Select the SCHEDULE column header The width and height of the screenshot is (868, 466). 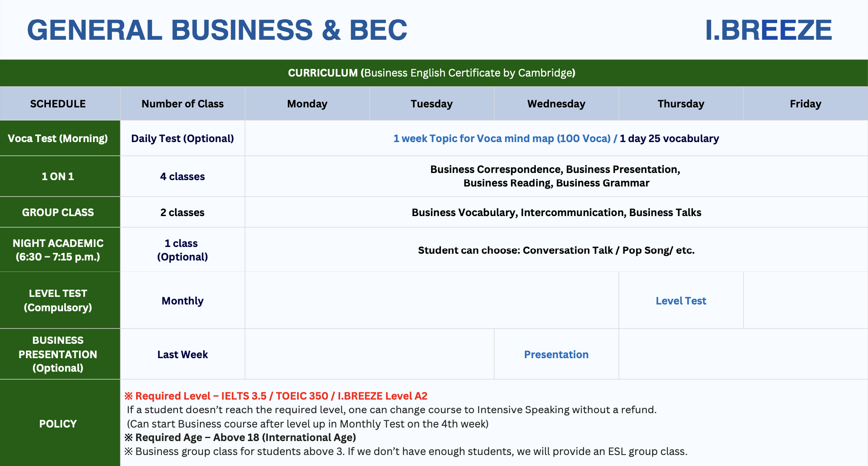(x=58, y=104)
